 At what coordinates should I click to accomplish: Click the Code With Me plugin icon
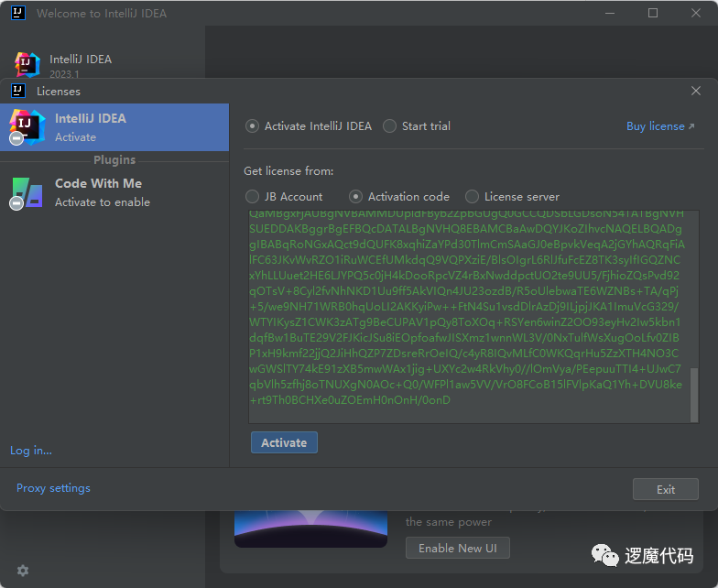point(27,192)
